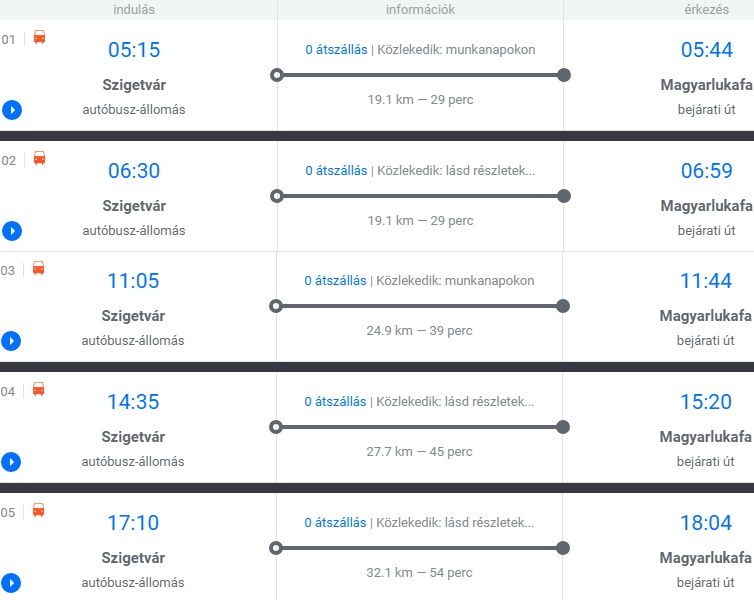
Task: Click the 'információk' column header
Action: pos(420,10)
